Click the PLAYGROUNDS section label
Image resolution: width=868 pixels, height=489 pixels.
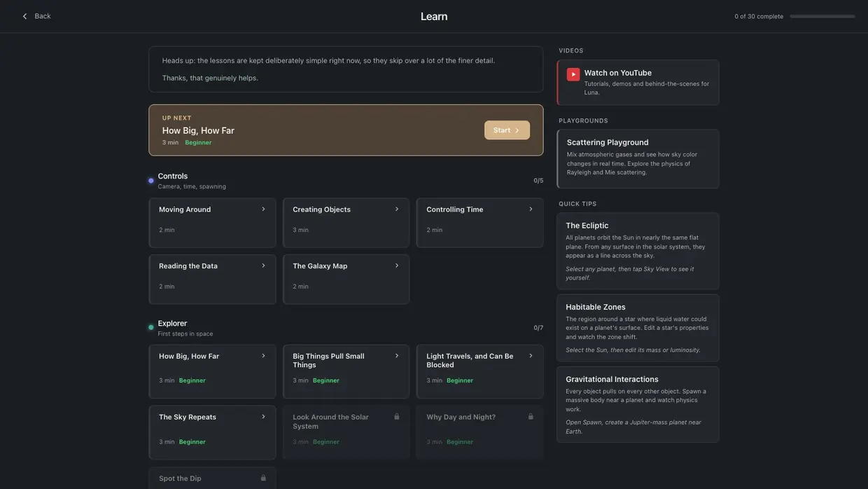point(584,120)
